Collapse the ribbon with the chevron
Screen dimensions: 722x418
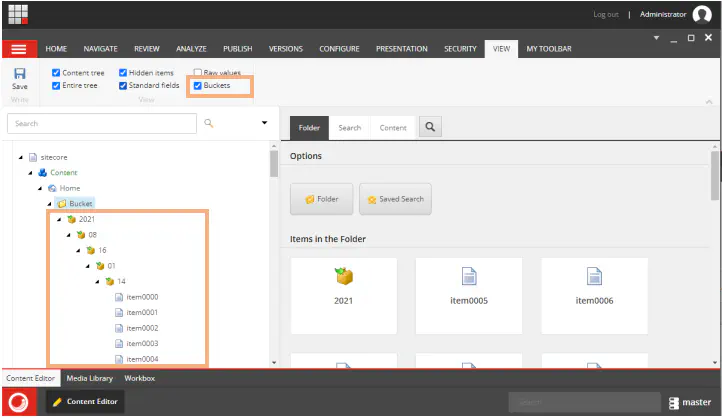(x=709, y=102)
